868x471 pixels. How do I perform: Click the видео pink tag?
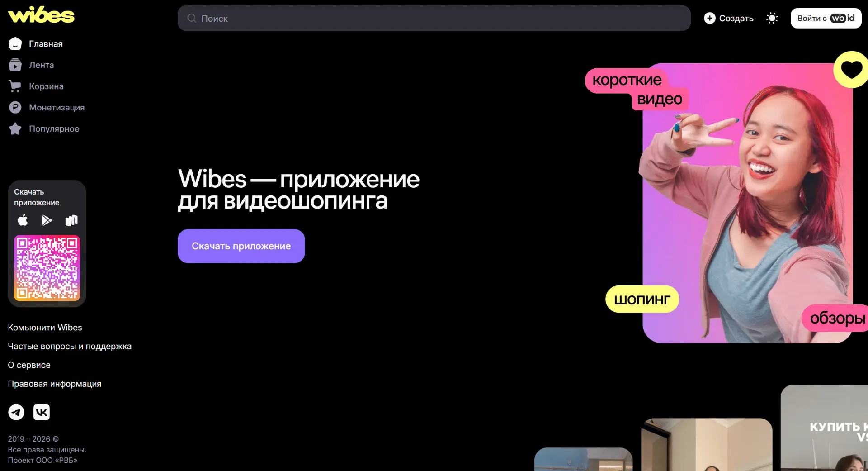point(659,99)
